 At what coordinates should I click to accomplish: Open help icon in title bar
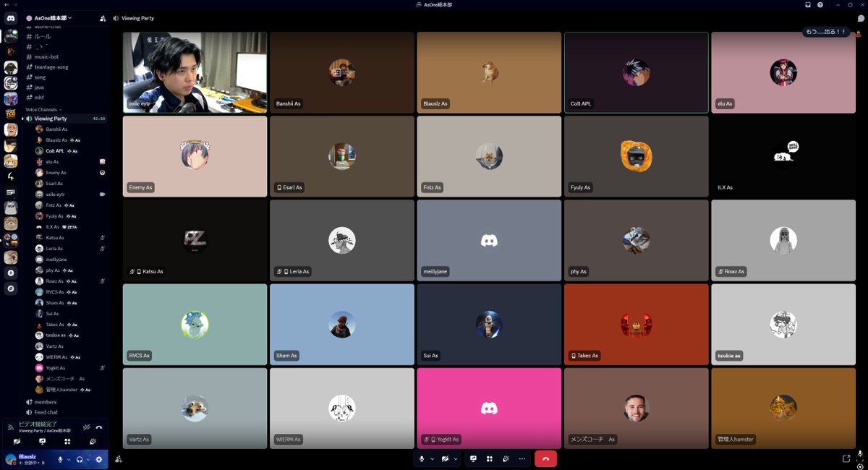pyautogui.click(x=820, y=4)
